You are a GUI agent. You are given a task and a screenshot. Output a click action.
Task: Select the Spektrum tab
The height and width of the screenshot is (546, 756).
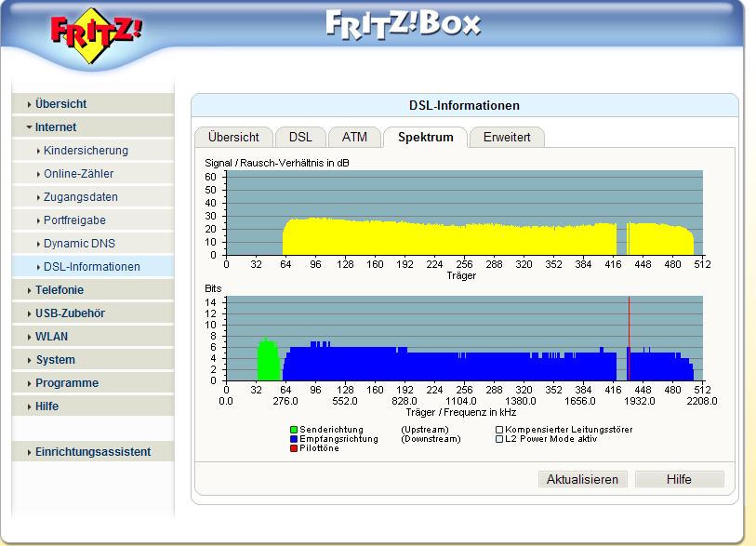tap(425, 138)
